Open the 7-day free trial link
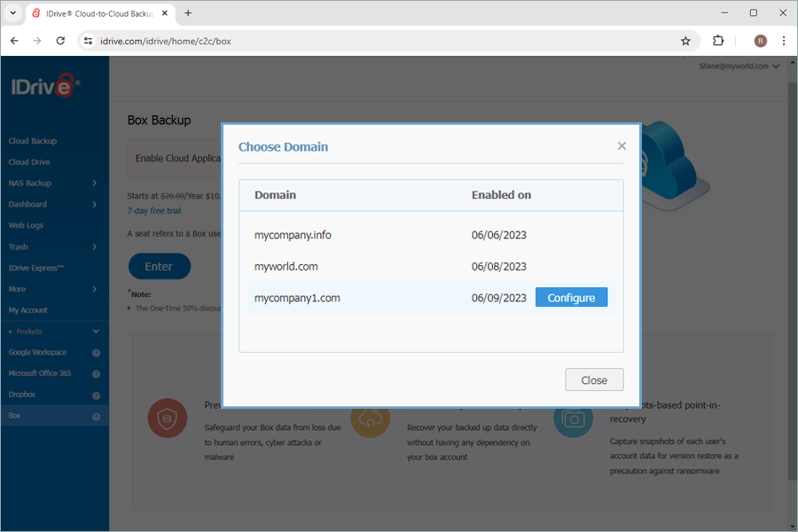Viewport: 798px width, 532px height. (x=154, y=211)
